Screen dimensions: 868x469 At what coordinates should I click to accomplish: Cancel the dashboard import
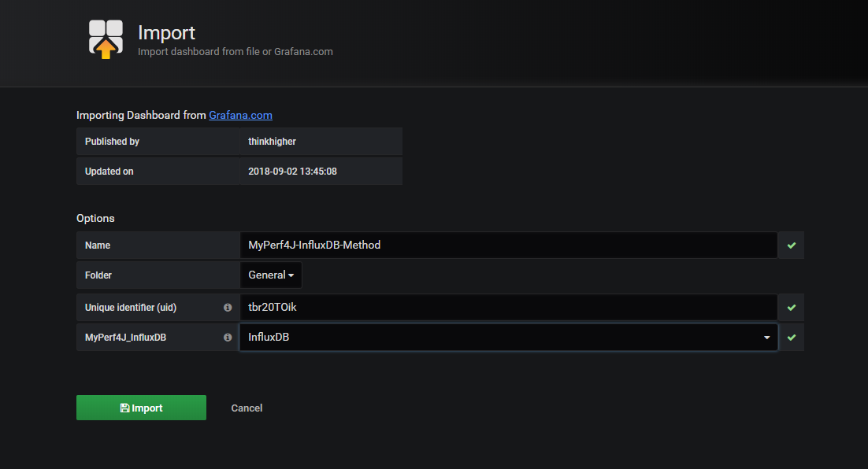[247, 408]
